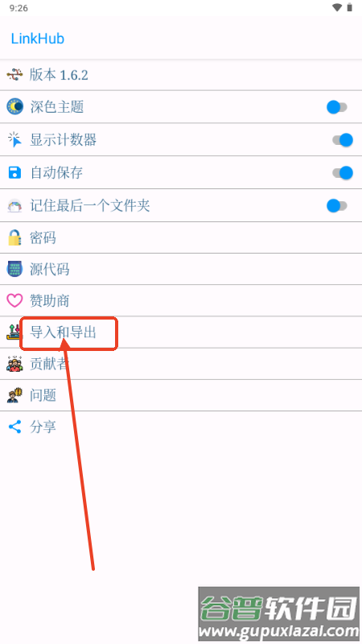Open the 导入和导出 menu entry

click(x=181, y=332)
